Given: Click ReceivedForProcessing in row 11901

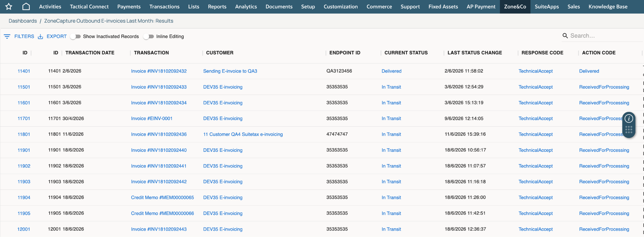Looking at the screenshot, I should (604, 150).
